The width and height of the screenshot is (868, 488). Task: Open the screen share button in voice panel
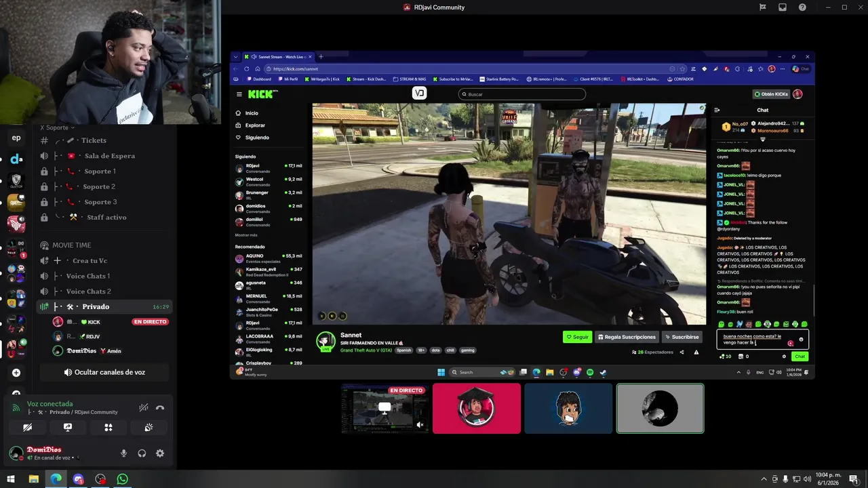(x=68, y=427)
